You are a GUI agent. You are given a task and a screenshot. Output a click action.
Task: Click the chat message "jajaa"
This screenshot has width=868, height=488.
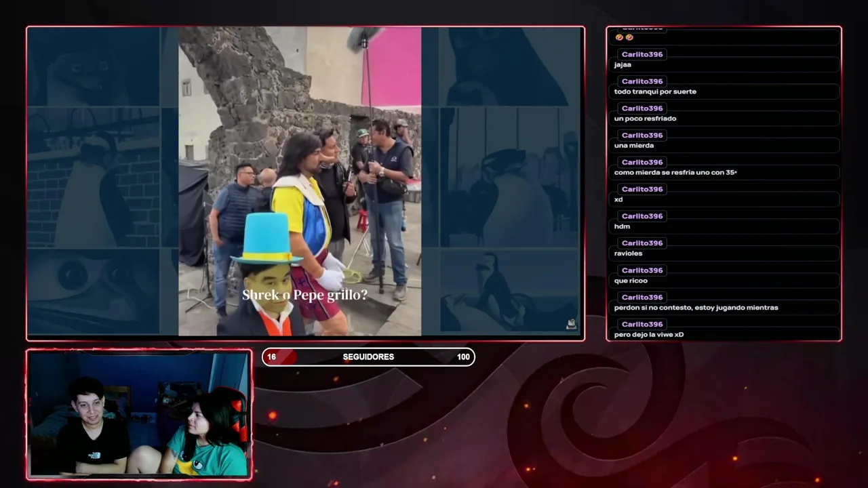(623, 65)
